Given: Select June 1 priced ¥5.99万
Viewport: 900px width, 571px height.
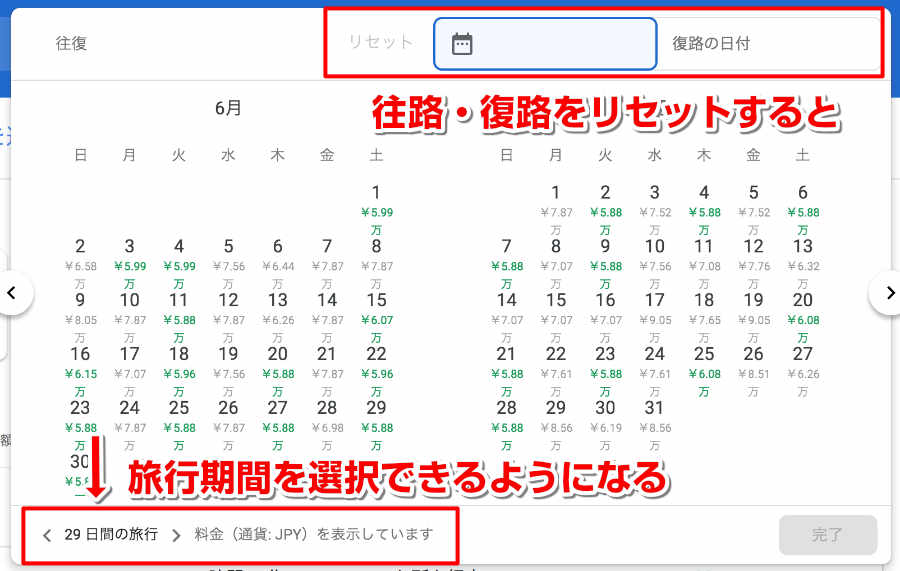Looking at the screenshot, I should coord(376,209).
